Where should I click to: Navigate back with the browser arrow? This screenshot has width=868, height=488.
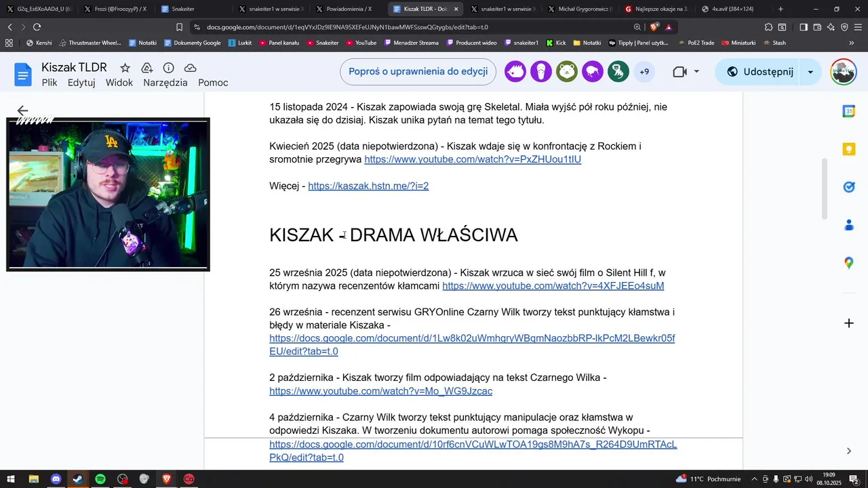(9, 27)
